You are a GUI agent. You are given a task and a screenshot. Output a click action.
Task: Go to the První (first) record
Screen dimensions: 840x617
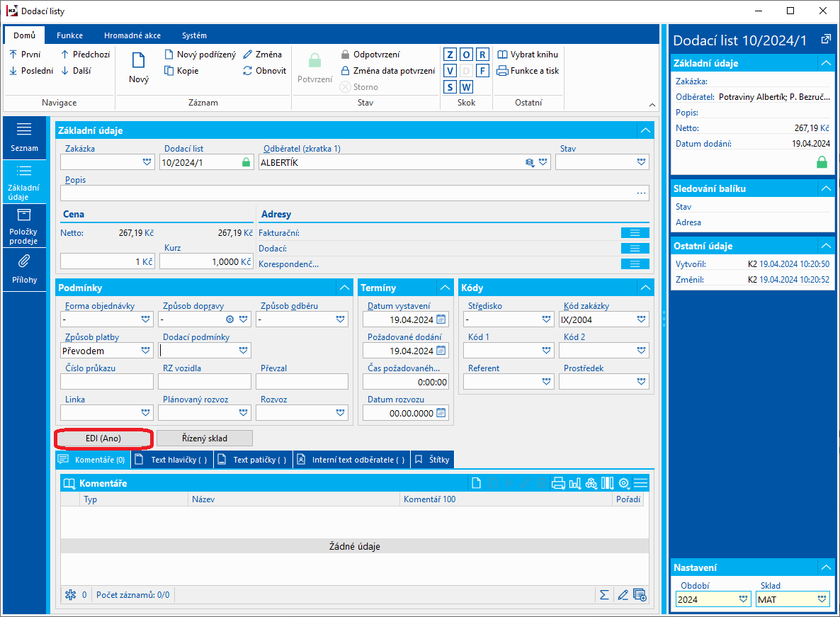[x=25, y=54]
